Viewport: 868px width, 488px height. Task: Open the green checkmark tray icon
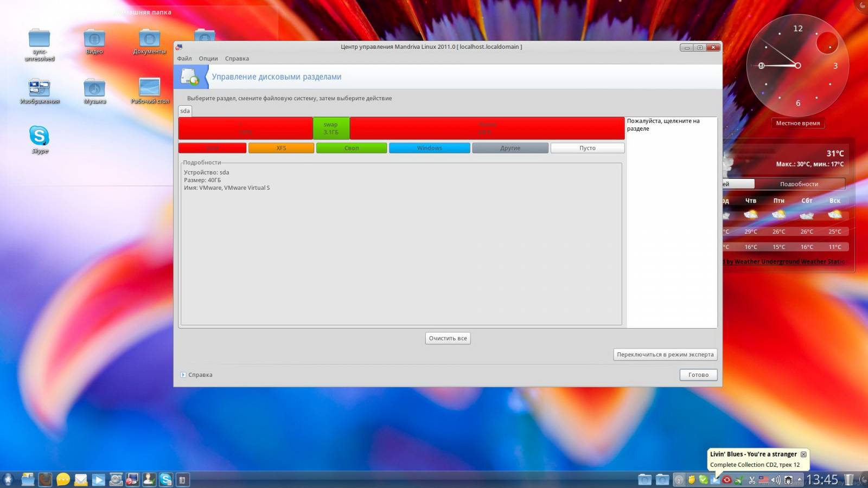pyautogui.click(x=704, y=479)
